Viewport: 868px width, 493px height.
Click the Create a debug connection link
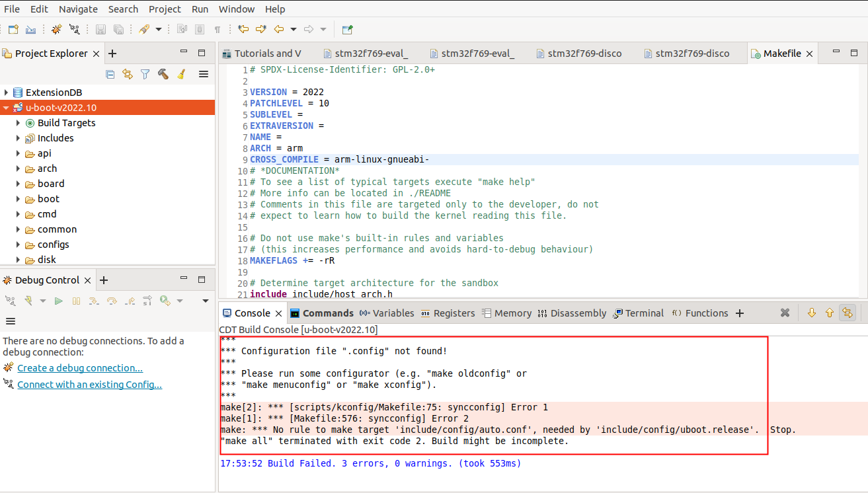click(x=79, y=368)
